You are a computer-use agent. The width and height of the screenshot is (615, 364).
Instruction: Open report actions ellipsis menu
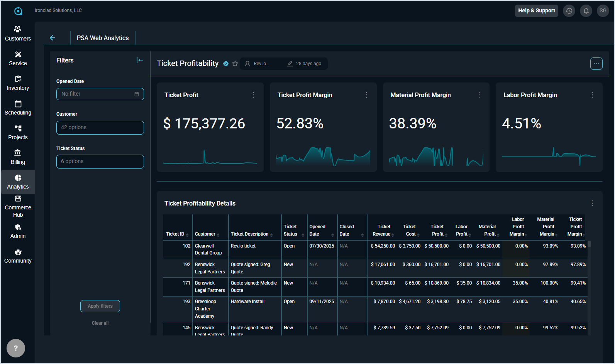[596, 64]
